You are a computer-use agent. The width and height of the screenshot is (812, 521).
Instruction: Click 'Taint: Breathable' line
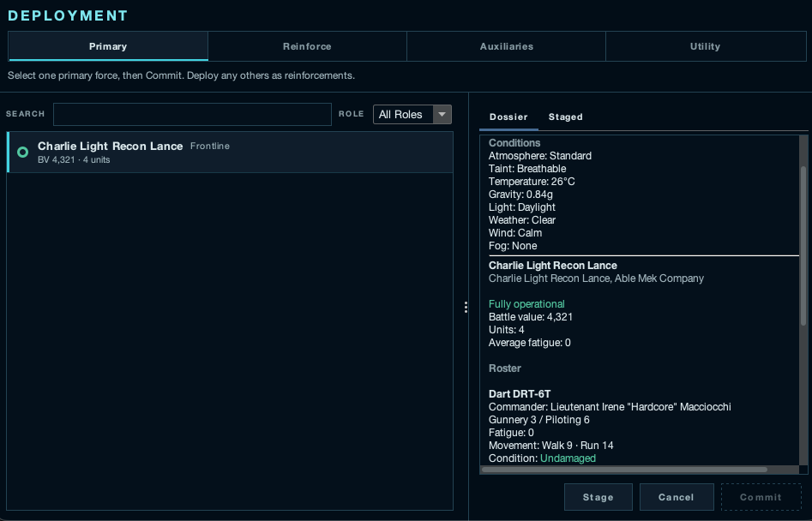(x=527, y=169)
